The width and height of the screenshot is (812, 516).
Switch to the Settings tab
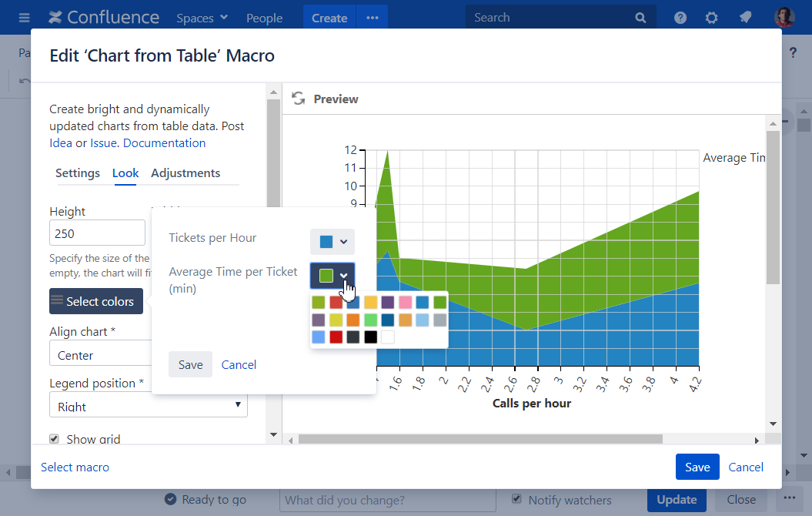(x=77, y=173)
